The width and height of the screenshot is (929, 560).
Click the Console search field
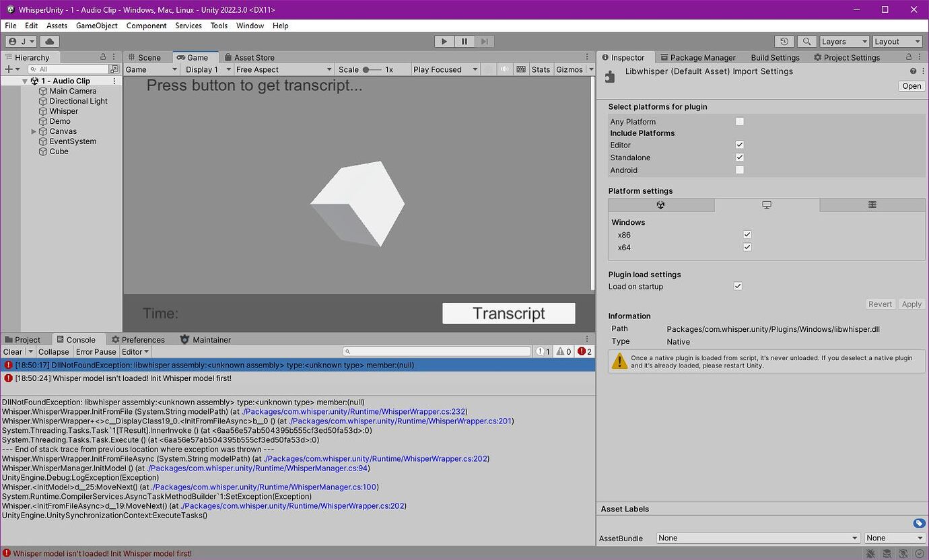(x=436, y=351)
